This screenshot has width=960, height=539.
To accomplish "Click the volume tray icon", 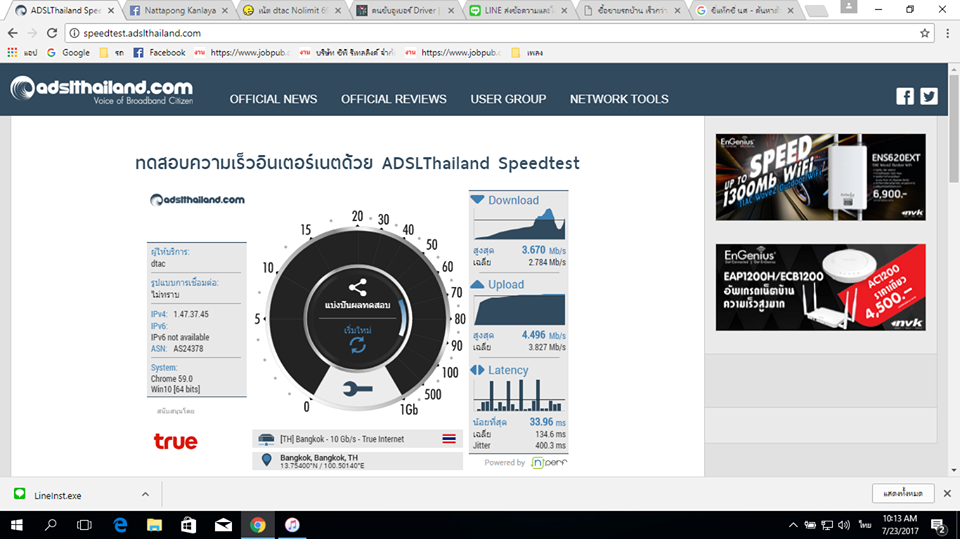I will coord(844,525).
